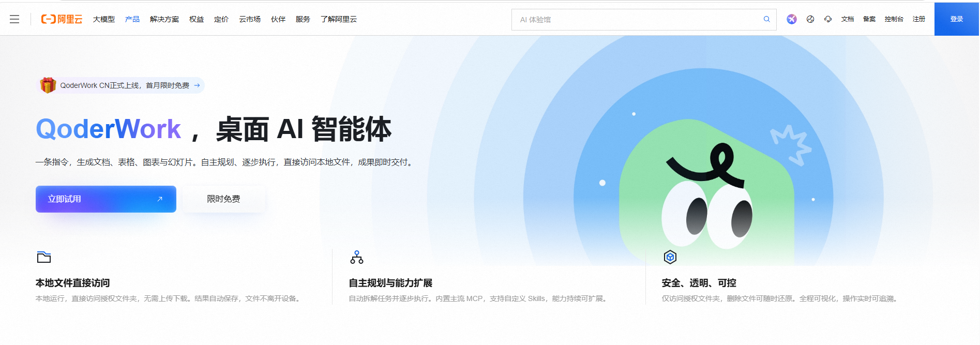Click the branch icon above 自主规划与能力扩展

coord(357,257)
